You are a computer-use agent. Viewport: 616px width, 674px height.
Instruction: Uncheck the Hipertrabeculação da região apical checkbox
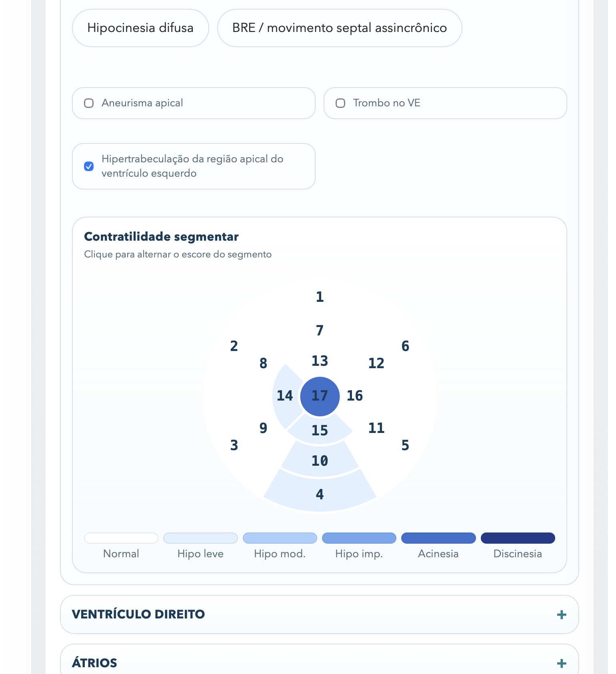coord(89,166)
